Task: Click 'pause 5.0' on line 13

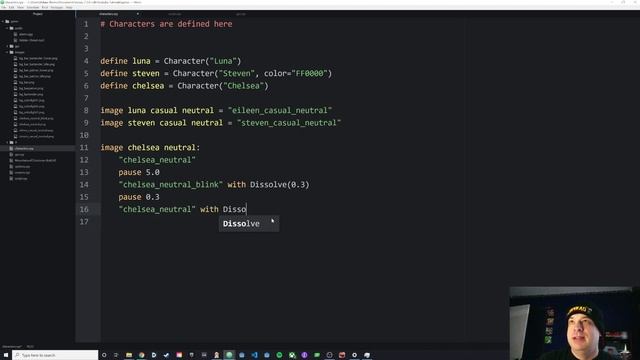Action: coord(139,172)
